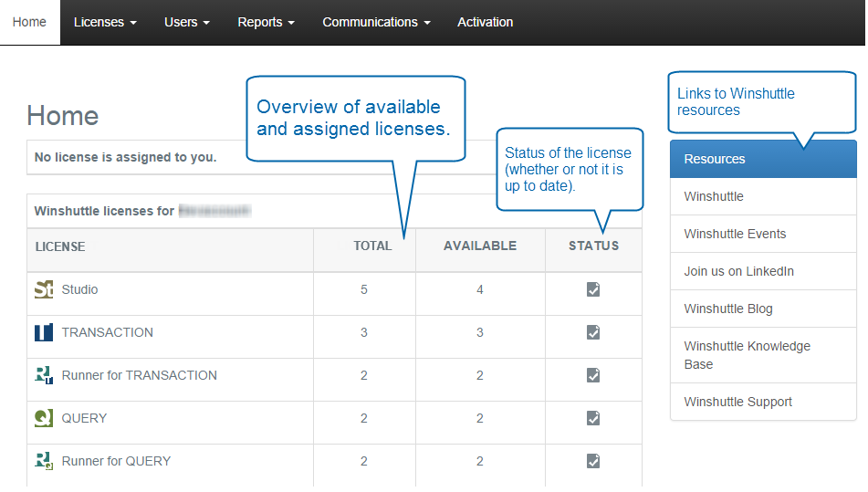
Task: Select the TRANSACTION license name
Action: (108, 332)
